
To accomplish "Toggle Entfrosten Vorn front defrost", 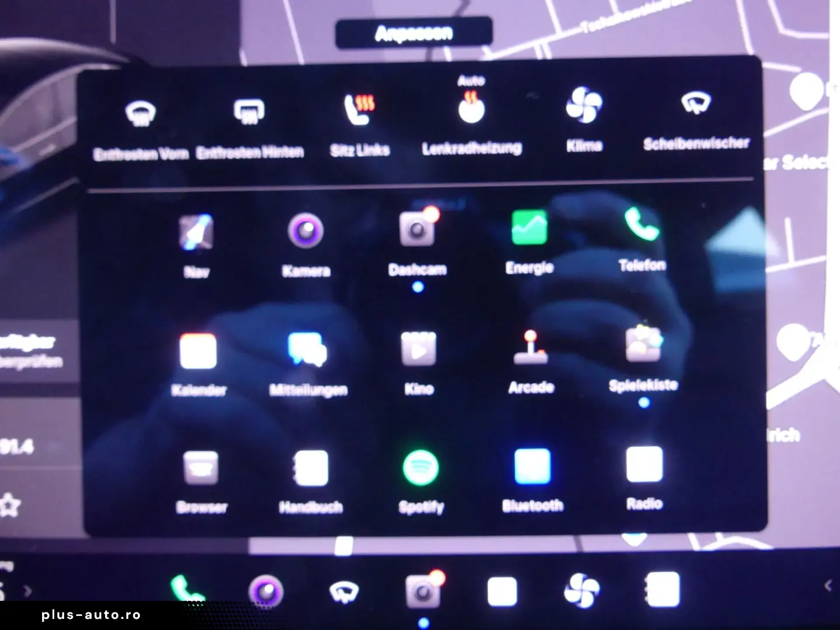I will [141, 114].
